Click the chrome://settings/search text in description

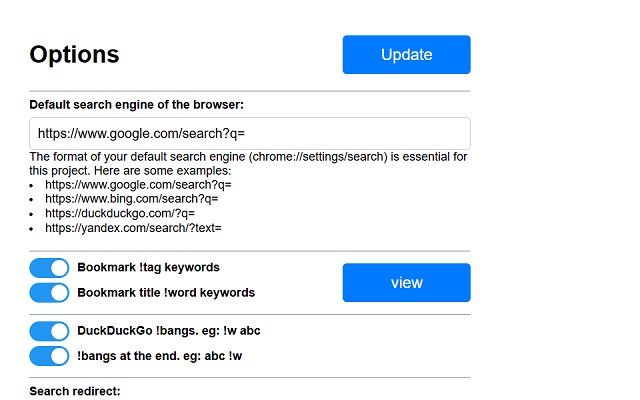coord(318,157)
